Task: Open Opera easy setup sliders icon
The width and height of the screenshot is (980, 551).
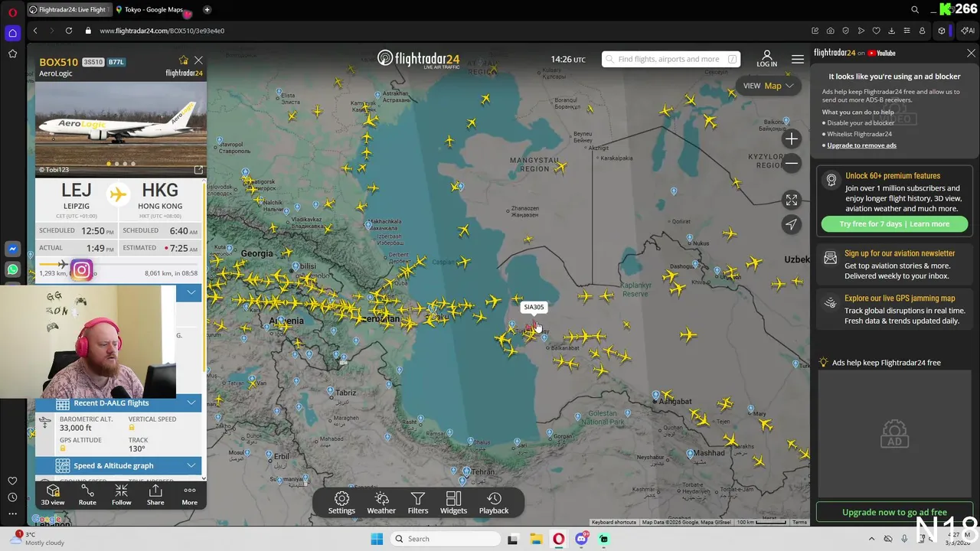Action: (906, 31)
